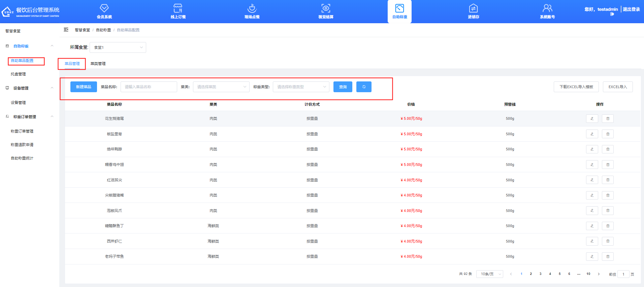Click the refresh icon button beside 查询
The height and width of the screenshot is (287, 644).
[364, 87]
